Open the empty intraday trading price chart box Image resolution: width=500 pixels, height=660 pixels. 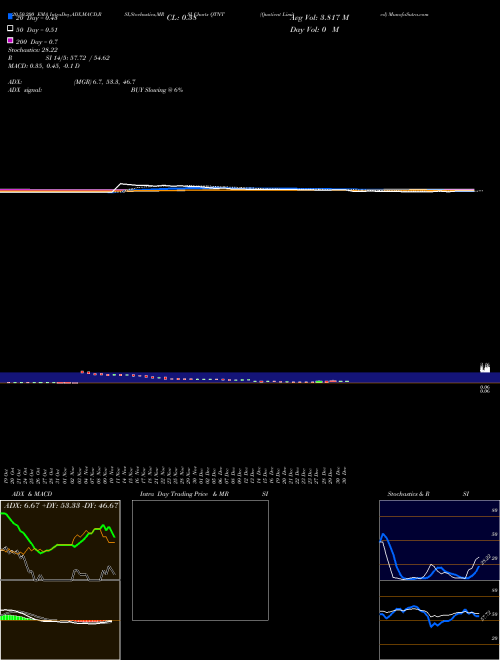200,560
